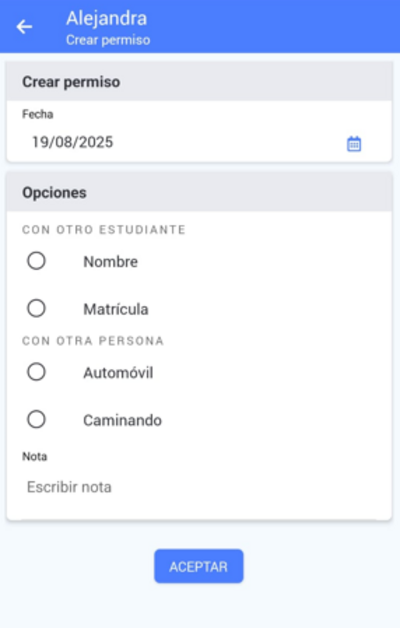Click the Nota field label
The height and width of the screenshot is (628, 400).
coord(34,456)
